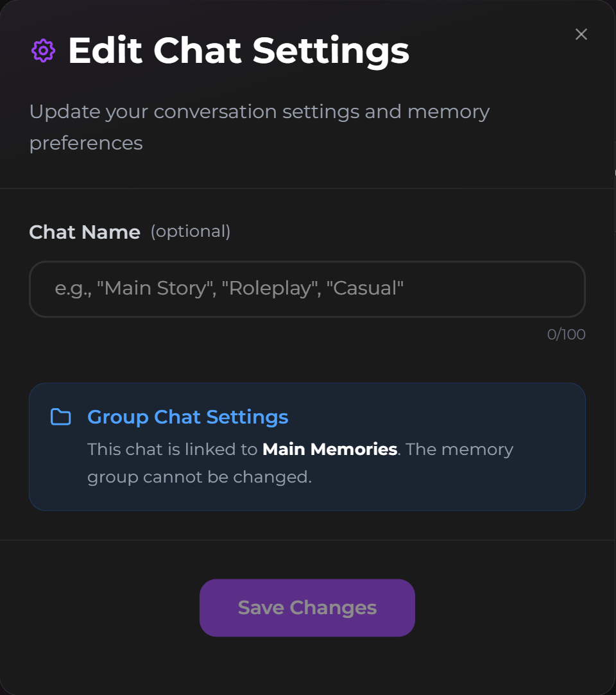Click the bold "Main Memories" group name

tap(330, 449)
